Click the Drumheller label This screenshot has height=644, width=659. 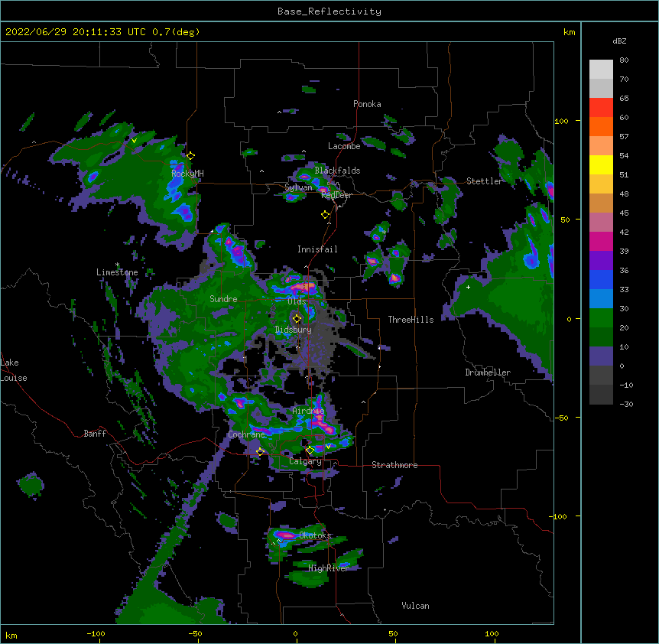(488, 372)
